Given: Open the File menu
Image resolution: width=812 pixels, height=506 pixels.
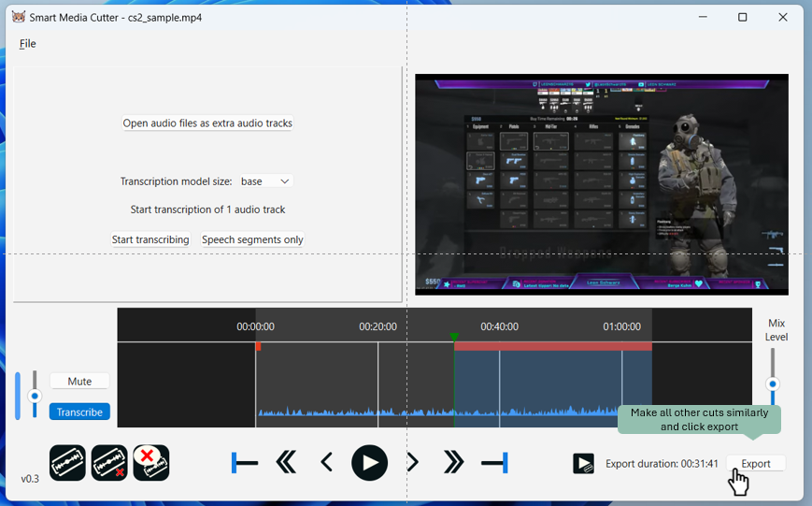Looking at the screenshot, I should (x=28, y=44).
